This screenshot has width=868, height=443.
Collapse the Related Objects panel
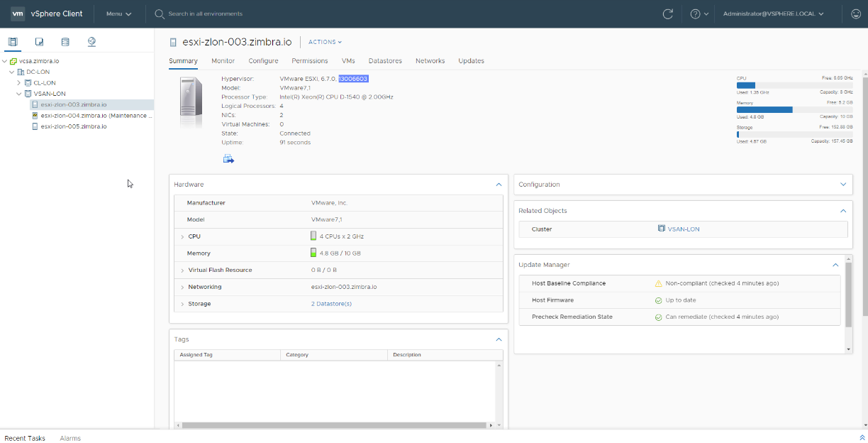(843, 211)
